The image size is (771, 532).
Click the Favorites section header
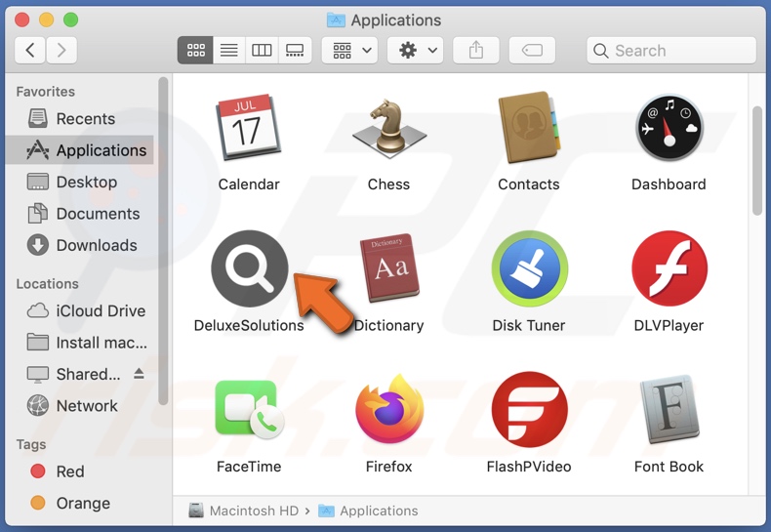pos(46,92)
